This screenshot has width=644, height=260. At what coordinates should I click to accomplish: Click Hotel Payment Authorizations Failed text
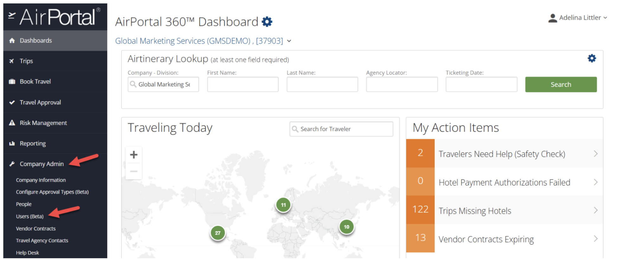[504, 182]
